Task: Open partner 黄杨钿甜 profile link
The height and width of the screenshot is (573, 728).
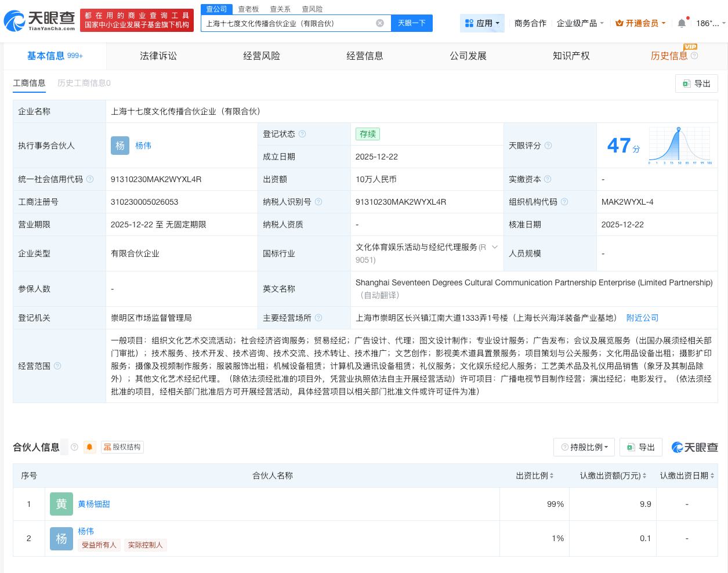Action: click(x=93, y=504)
